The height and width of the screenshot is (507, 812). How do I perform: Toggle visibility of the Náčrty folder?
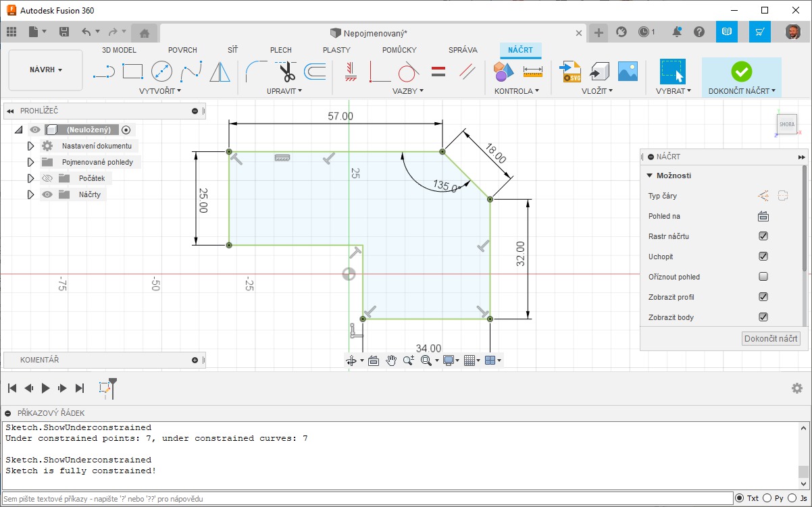47,194
